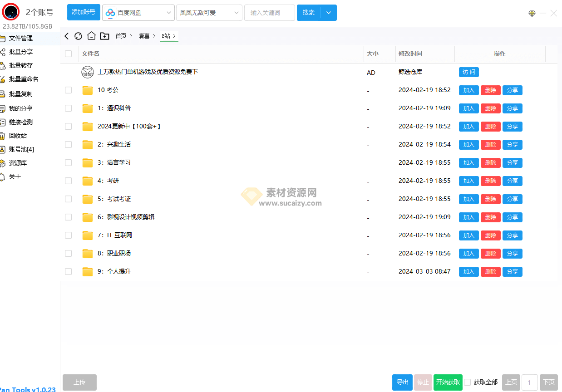Screen dimensions: 562x392
Task: Open the 凤凤无敌可爱 account dropdown
Action: pyautogui.click(x=209, y=13)
